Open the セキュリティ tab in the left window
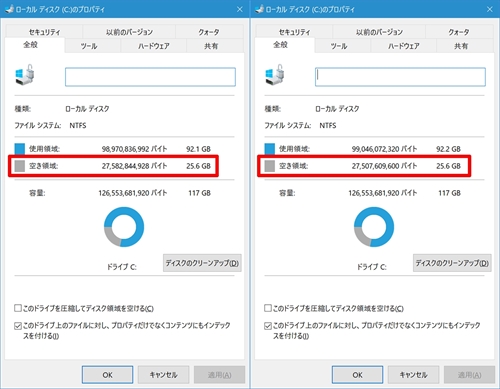Viewport: 500px width, 389px height. click(x=44, y=32)
